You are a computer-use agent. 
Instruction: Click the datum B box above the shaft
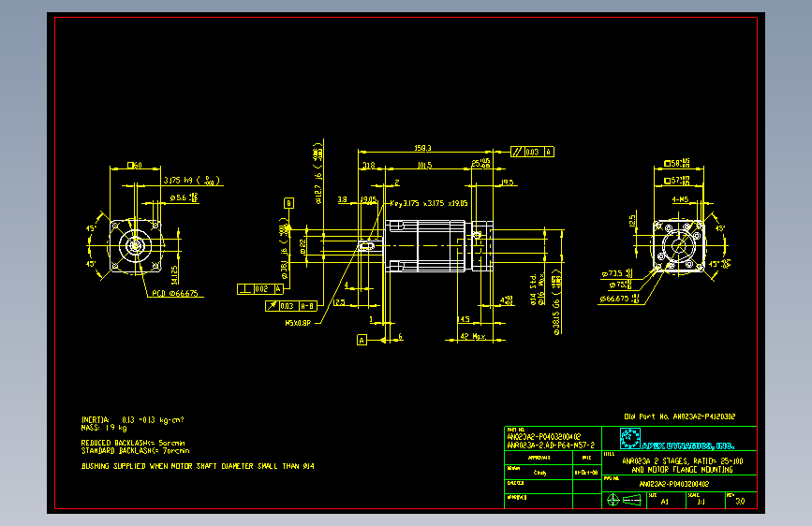point(289,203)
